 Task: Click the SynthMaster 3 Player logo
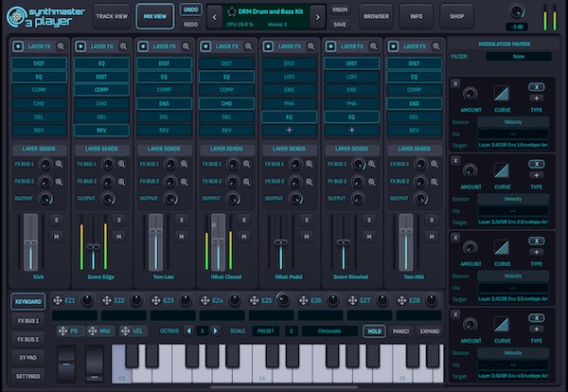click(x=45, y=17)
